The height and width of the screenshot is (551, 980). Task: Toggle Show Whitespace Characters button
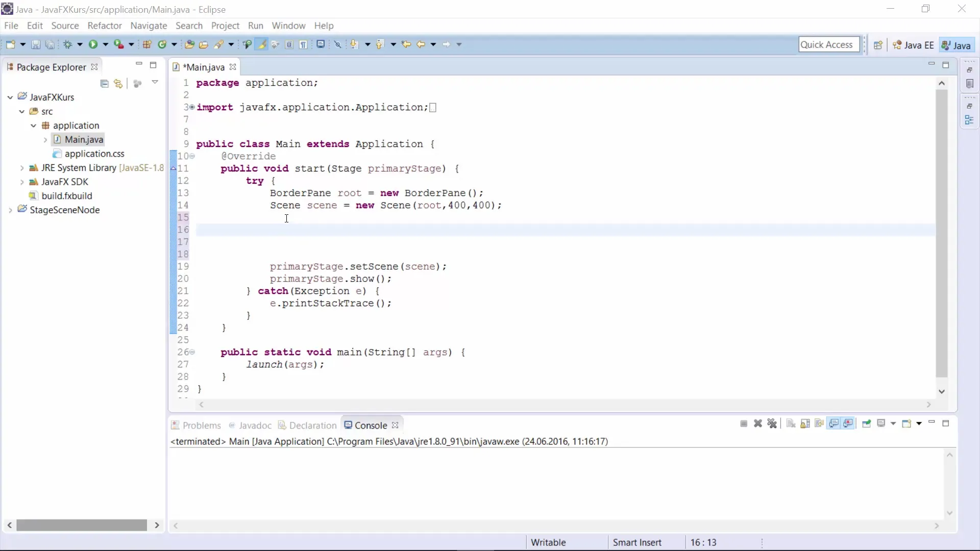tap(304, 44)
